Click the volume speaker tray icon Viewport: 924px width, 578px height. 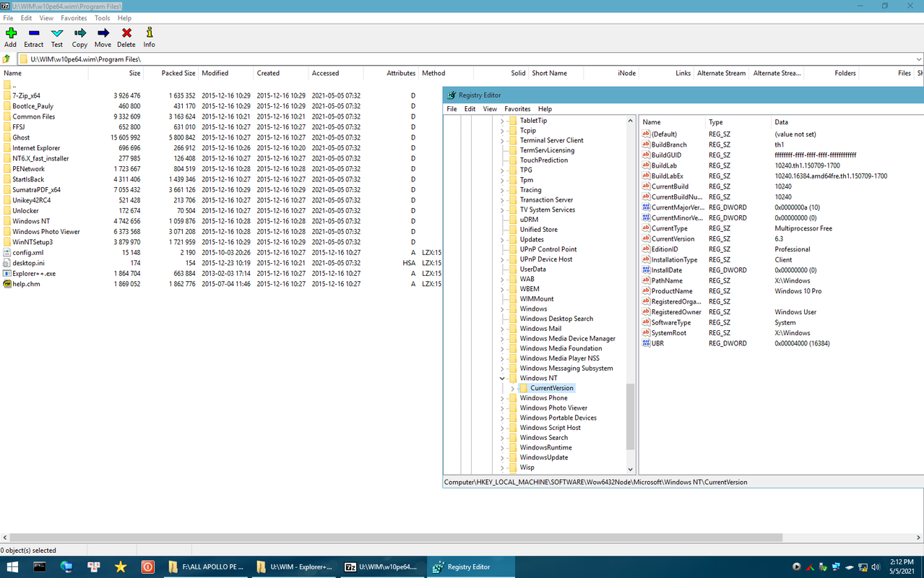(x=876, y=567)
